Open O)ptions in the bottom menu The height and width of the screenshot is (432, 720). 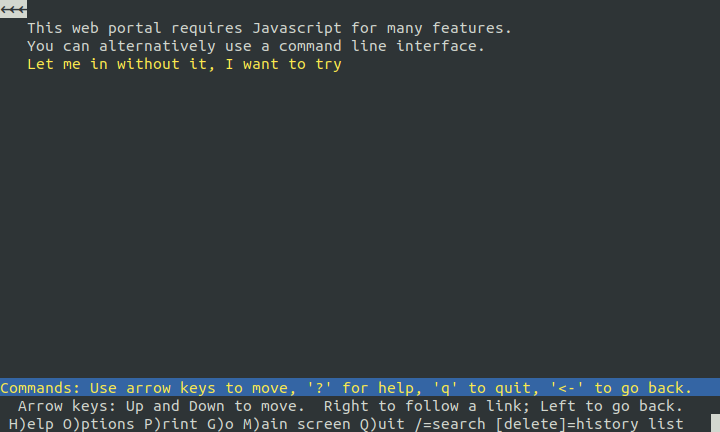tap(99, 424)
